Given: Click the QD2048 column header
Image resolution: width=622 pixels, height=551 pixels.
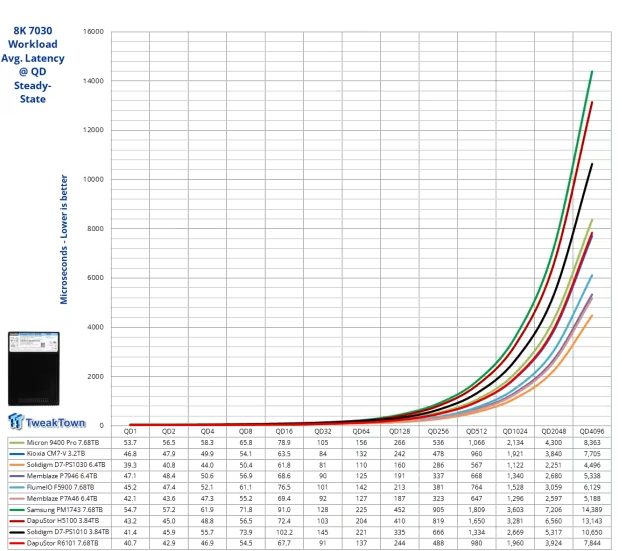Looking at the screenshot, I should tap(553, 432).
